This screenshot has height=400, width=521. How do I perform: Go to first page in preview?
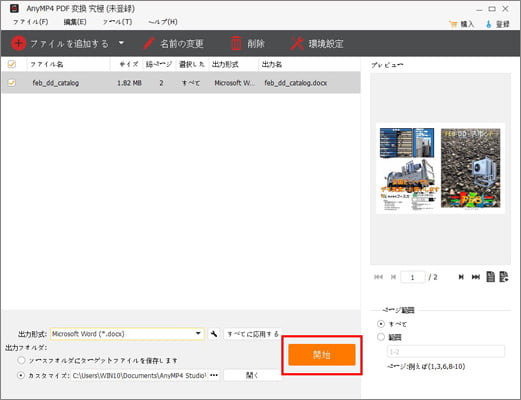point(378,277)
